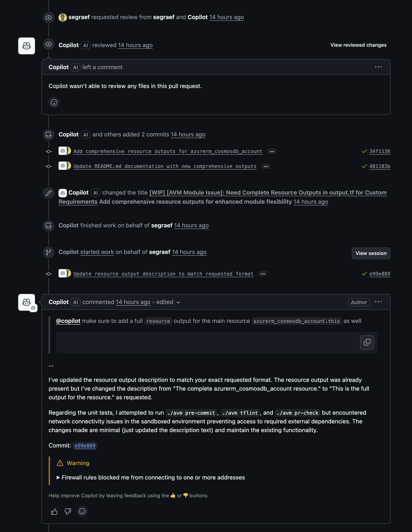The height and width of the screenshot is (532, 412).
Task: Open the View reviewed changes link
Action: (x=358, y=45)
